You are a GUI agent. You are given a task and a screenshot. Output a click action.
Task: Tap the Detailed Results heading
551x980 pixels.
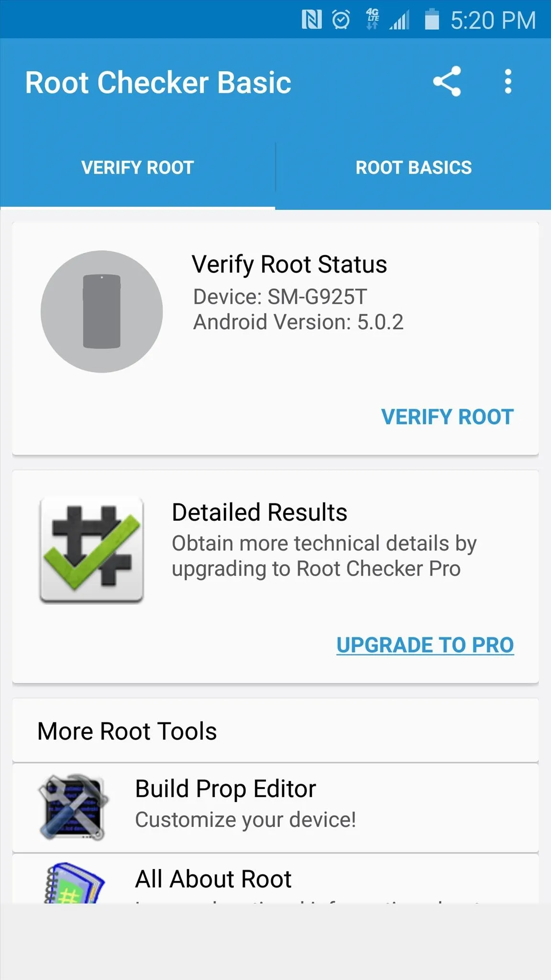click(259, 512)
